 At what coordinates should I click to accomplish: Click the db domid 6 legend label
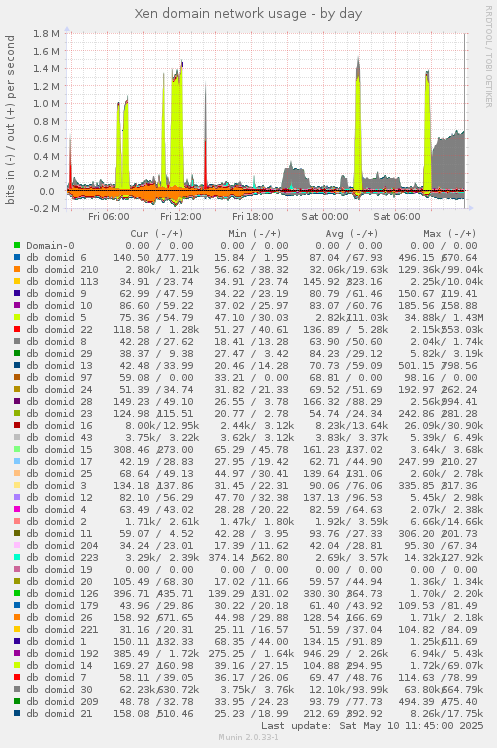56,258
